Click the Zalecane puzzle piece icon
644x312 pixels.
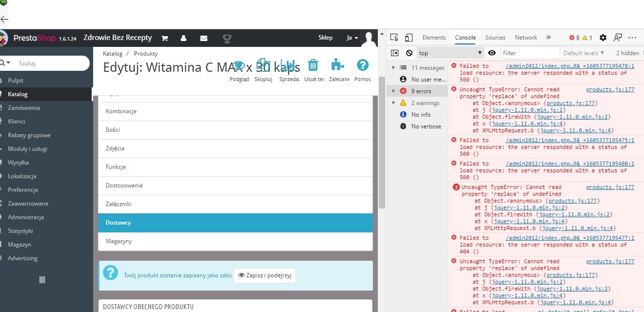(x=337, y=65)
